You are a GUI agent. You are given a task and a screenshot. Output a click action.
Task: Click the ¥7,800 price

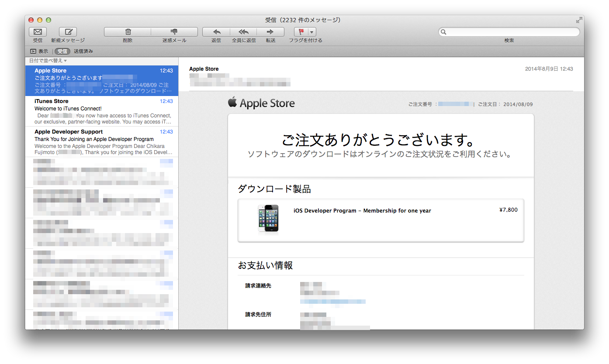[509, 210]
